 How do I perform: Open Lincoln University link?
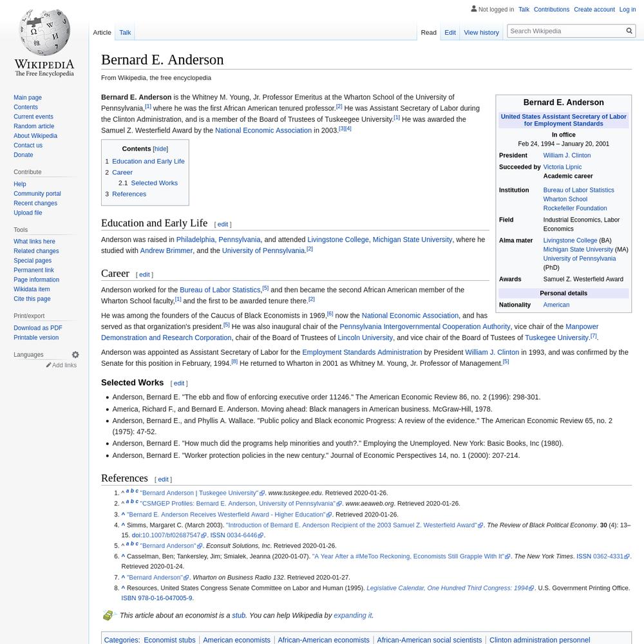[365, 337]
